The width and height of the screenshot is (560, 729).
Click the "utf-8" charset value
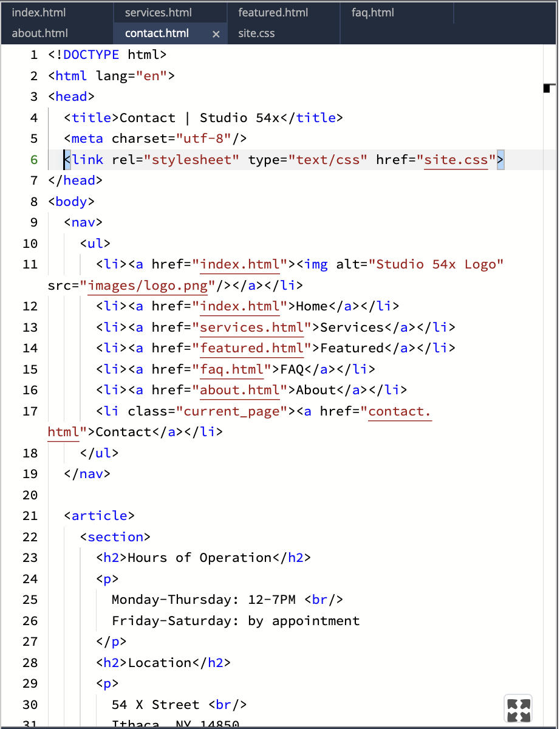click(x=203, y=139)
